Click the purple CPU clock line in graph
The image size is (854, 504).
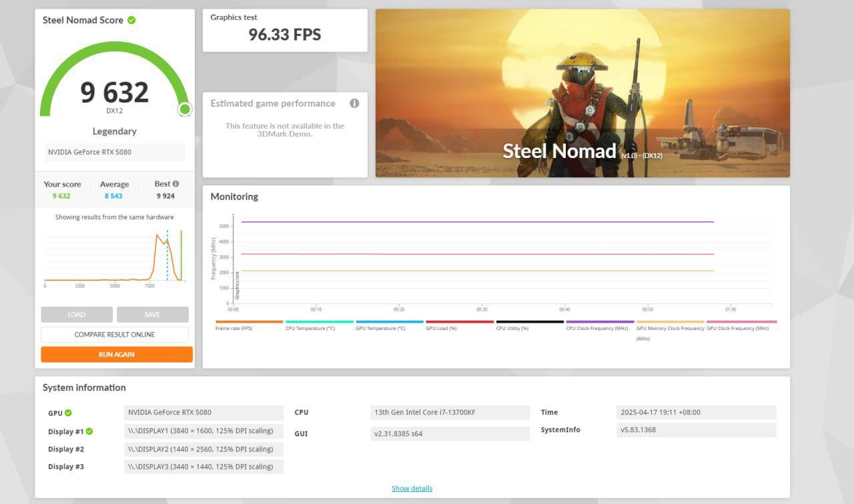477,222
